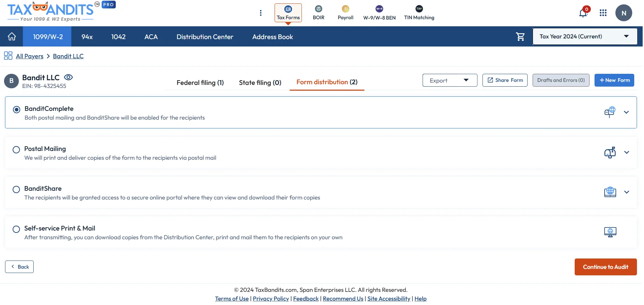Expand the BanditComplete details chevron

pyautogui.click(x=626, y=112)
